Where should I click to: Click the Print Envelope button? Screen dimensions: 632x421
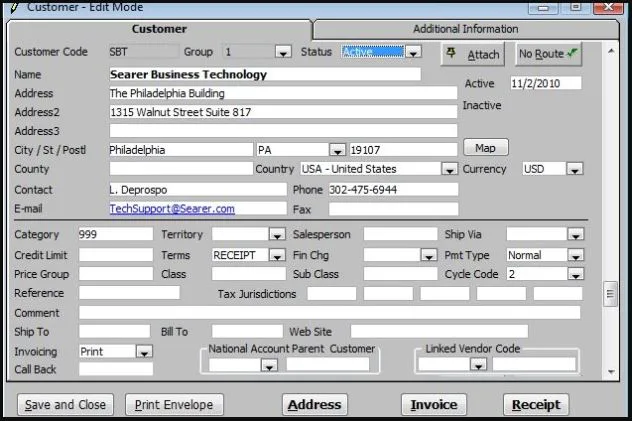[174, 404]
